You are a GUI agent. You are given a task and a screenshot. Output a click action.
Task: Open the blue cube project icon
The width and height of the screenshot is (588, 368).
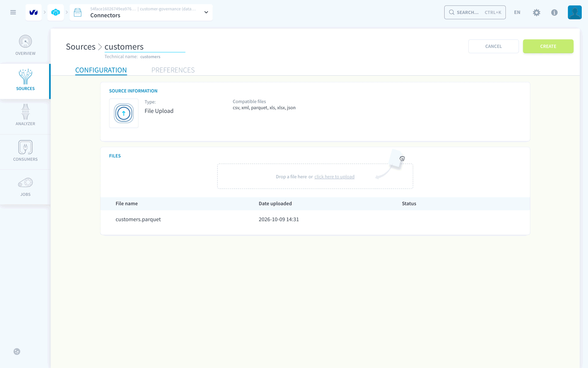pyautogui.click(x=55, y=12)
